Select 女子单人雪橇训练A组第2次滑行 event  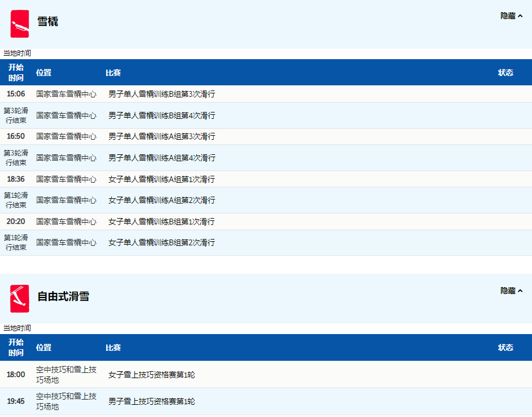pyautogui.click(x=162, y=200)
